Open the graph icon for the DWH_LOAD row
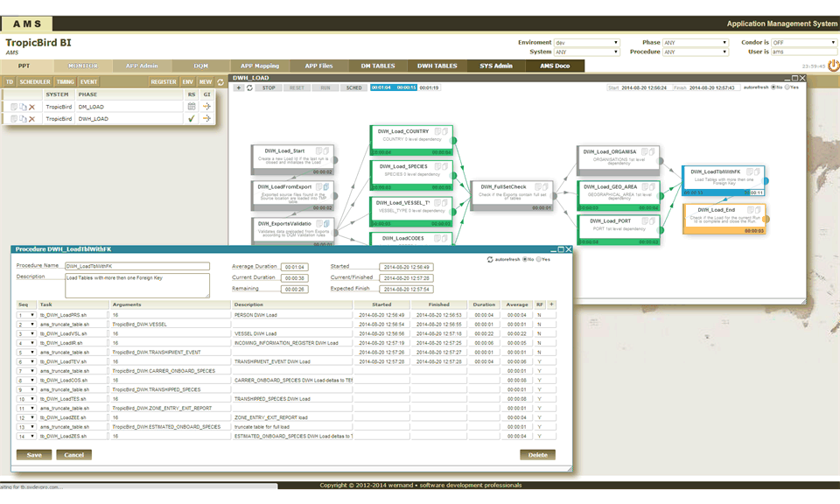Viewport: 840px width, 504px height. (x=207, y=118)
